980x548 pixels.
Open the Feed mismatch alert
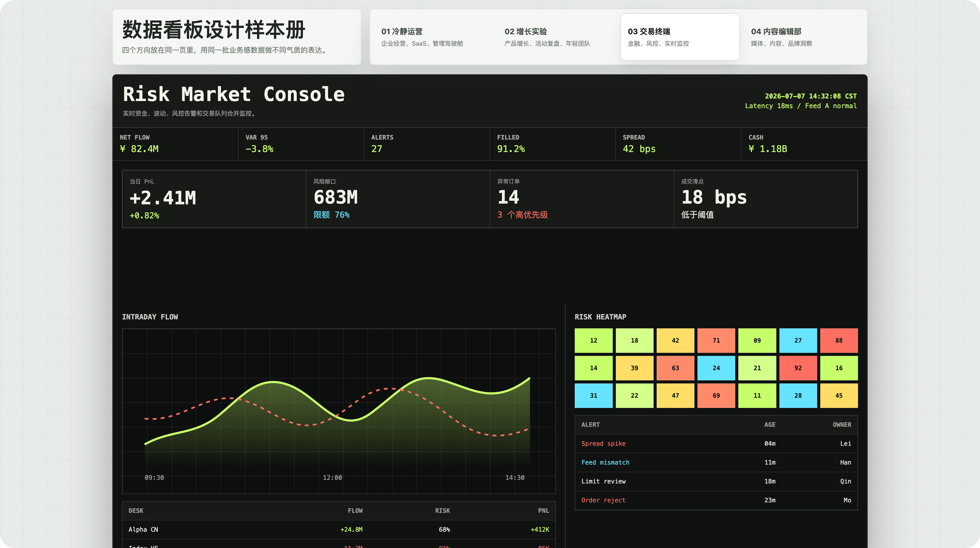(605, 463)
